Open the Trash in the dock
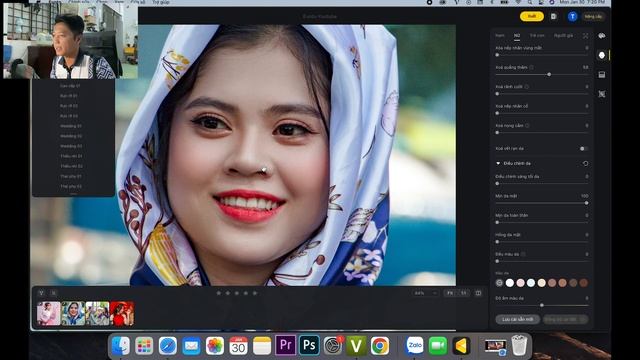This screenshot has width=640, height=360. point(519,346)
